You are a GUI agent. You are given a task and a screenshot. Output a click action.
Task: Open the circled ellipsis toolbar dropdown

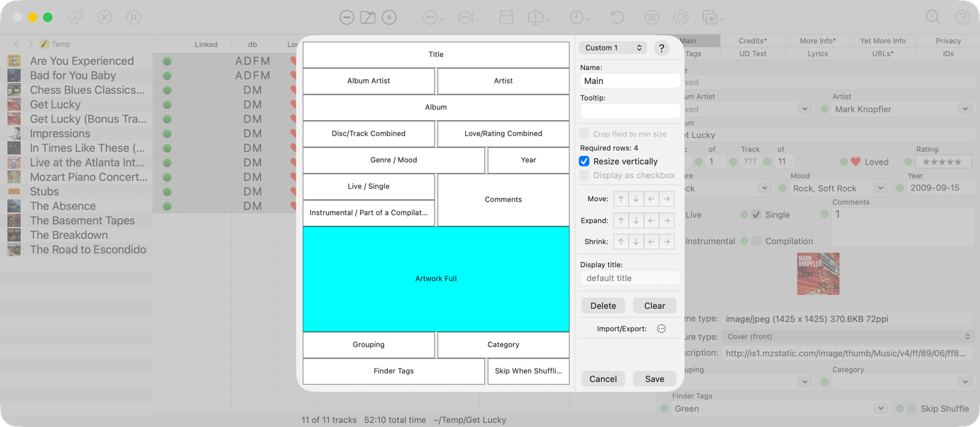(433, 18)
